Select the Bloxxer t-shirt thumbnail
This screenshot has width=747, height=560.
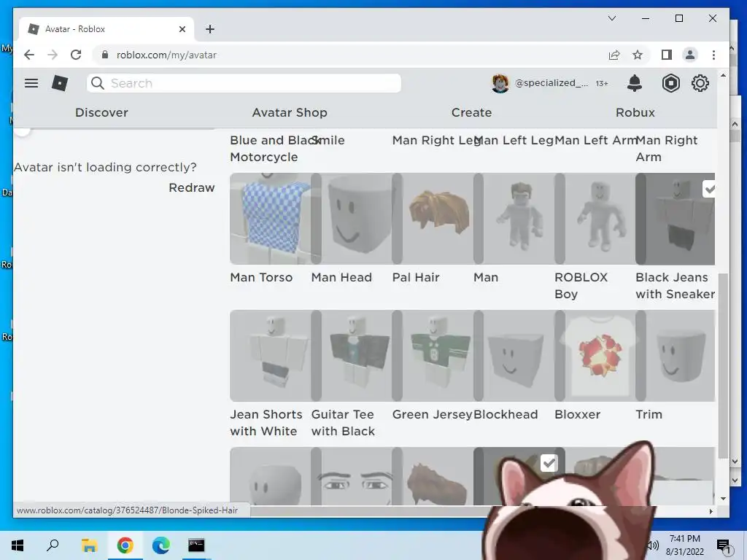pos(595,356)
